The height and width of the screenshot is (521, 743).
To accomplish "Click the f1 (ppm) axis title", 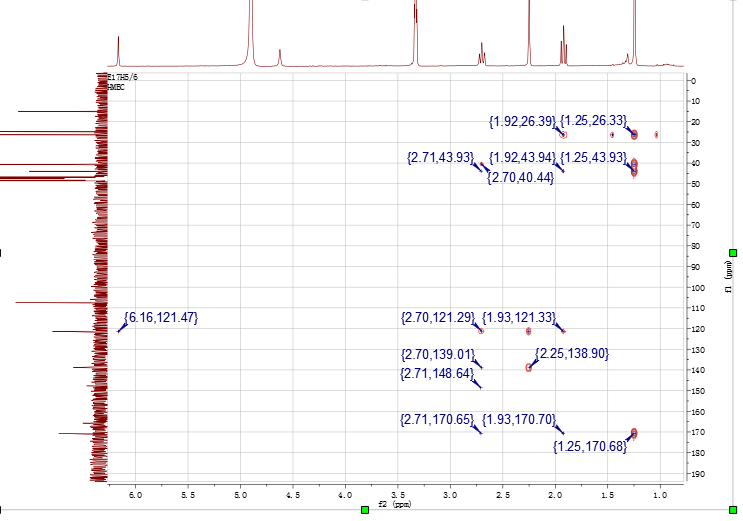I will [729, 277].
